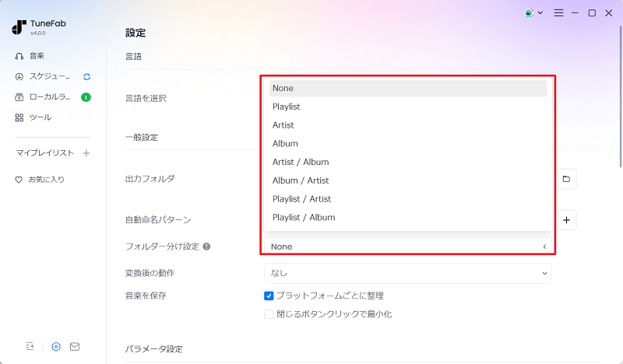This screenshot has width=623, height=364.
Task: Click info icon beside フォルダー分け設定
Action: pyautogui.click(x=206, y=247)
